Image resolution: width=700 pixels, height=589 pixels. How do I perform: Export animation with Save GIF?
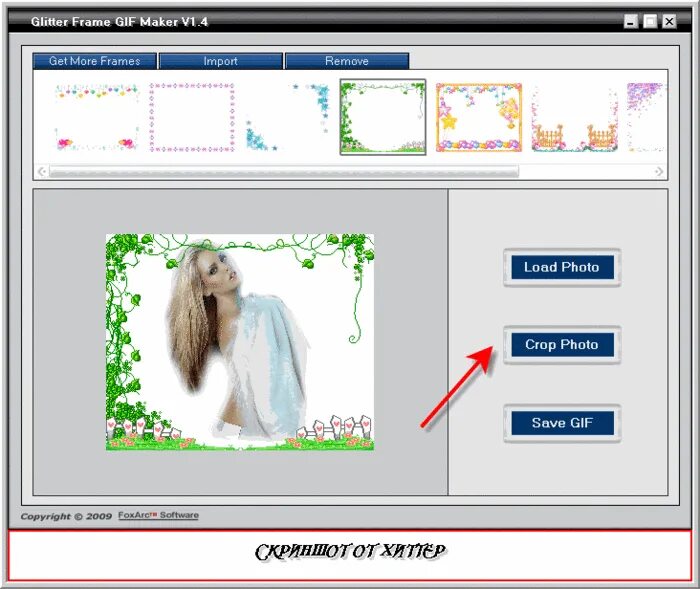pyautogui.click(x=562, y=423)
